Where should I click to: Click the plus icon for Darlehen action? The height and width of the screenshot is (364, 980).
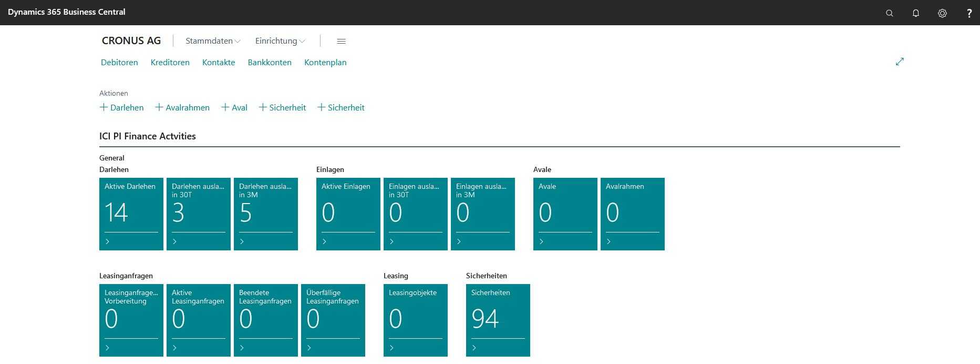104,107
